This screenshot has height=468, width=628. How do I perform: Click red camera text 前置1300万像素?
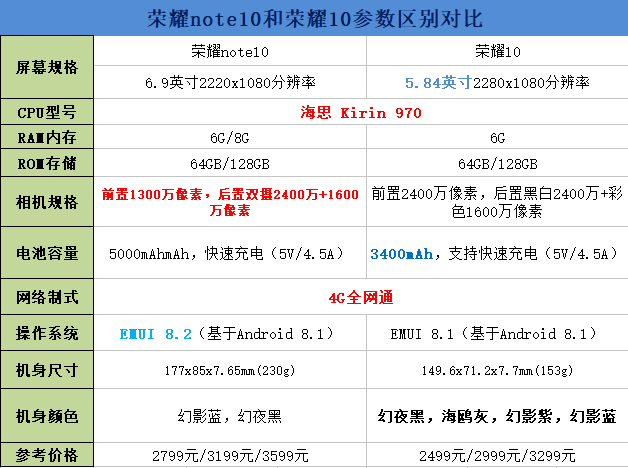[x=230, y=202]
